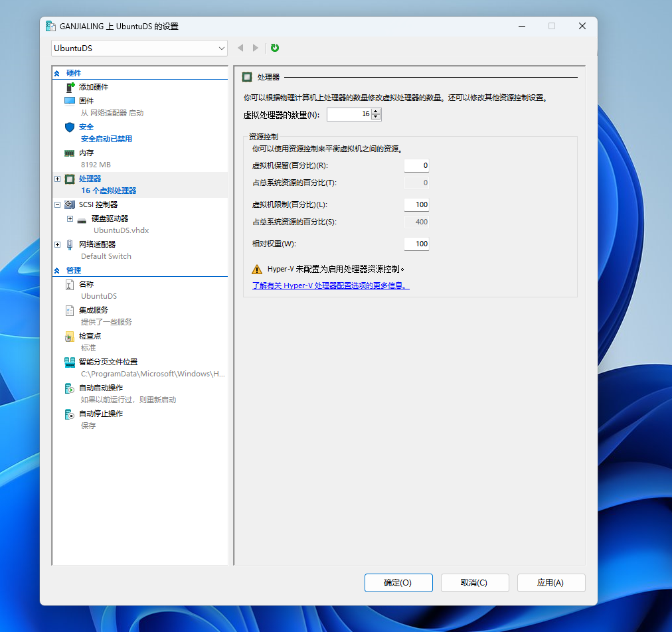Screen dimensions: 672x632
Task: Click the OK button 确定(O)
Action: point(398,583)
